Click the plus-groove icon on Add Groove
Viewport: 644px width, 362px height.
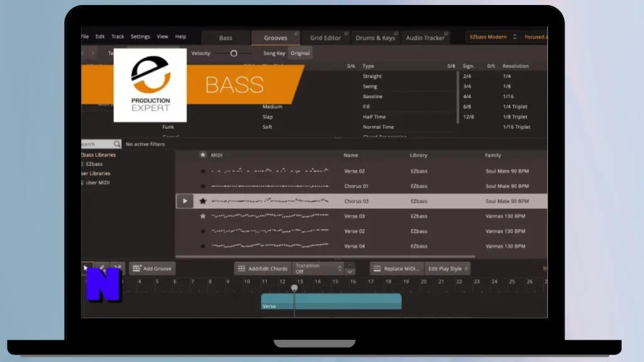pos(136,268)
